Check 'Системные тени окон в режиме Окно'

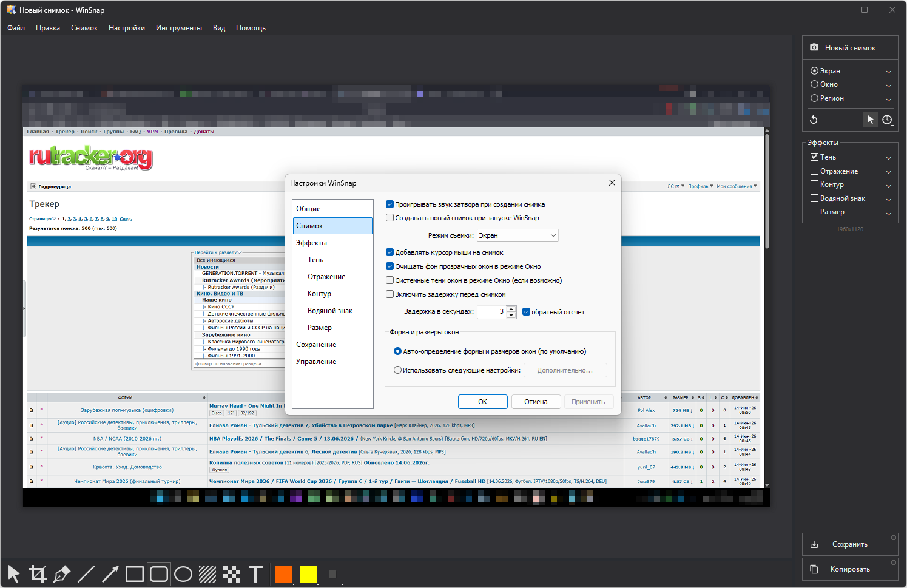pos(390,280)
